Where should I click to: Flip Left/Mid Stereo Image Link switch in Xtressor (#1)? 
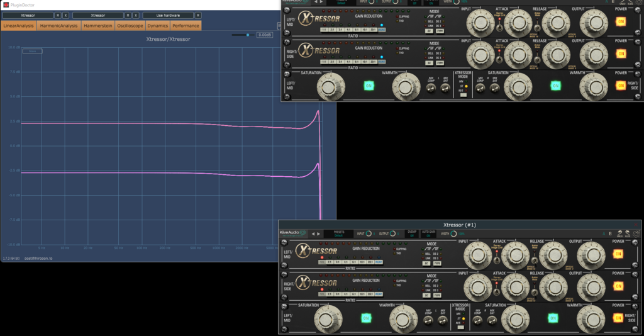click(497, 260)
